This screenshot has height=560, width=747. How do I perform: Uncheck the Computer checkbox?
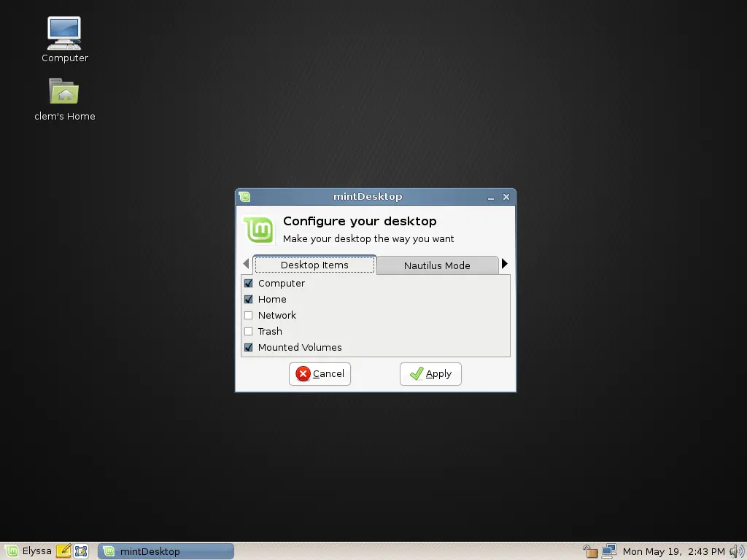[248, 284]
